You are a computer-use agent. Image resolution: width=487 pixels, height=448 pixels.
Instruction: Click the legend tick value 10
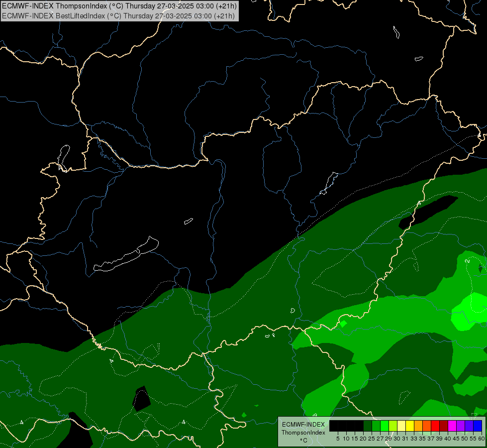346,439
